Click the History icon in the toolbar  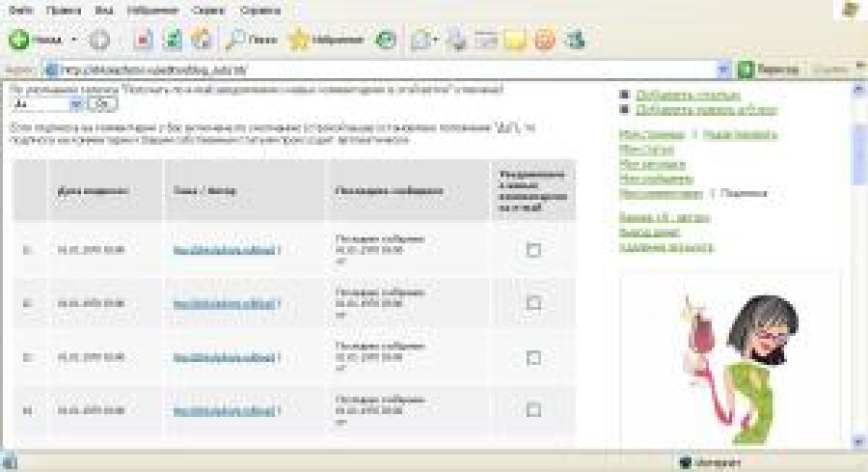pyautogui.click(x=385, y=41)
